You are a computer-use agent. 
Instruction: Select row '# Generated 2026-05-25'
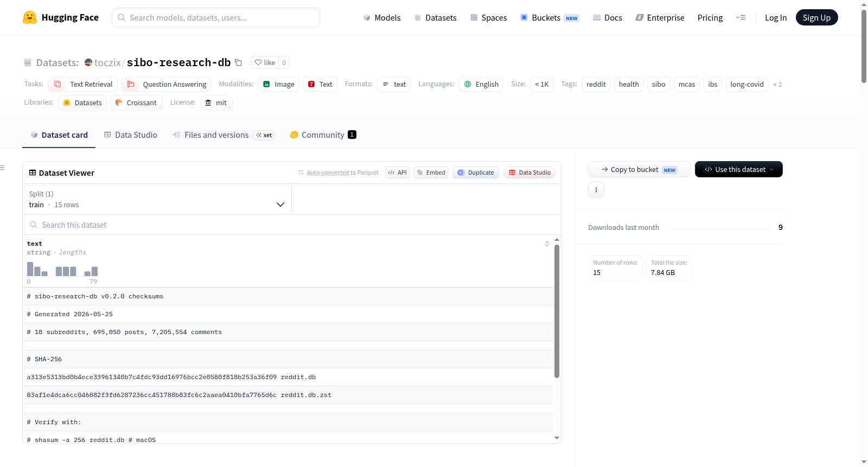(288, 314)
